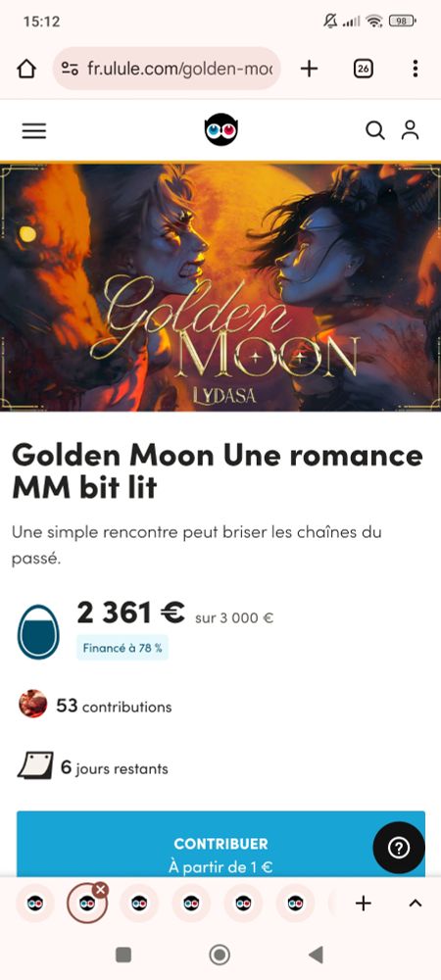Open the user account profile icon

[x=411, y=130]
